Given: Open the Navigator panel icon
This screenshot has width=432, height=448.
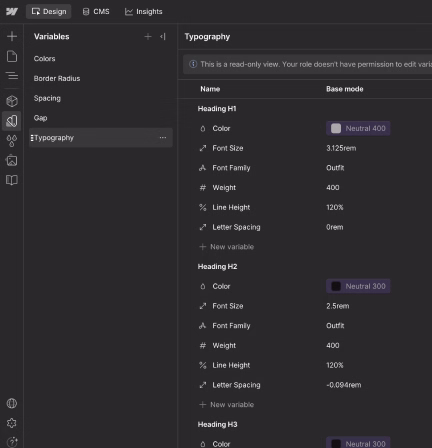Looking at the screenshot, I should tap(12, 76).
